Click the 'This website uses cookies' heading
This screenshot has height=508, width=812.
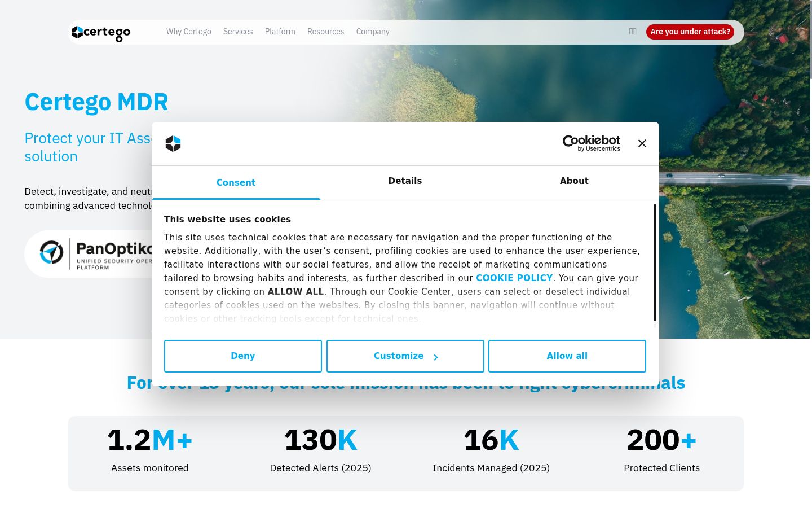click(227, 220)
